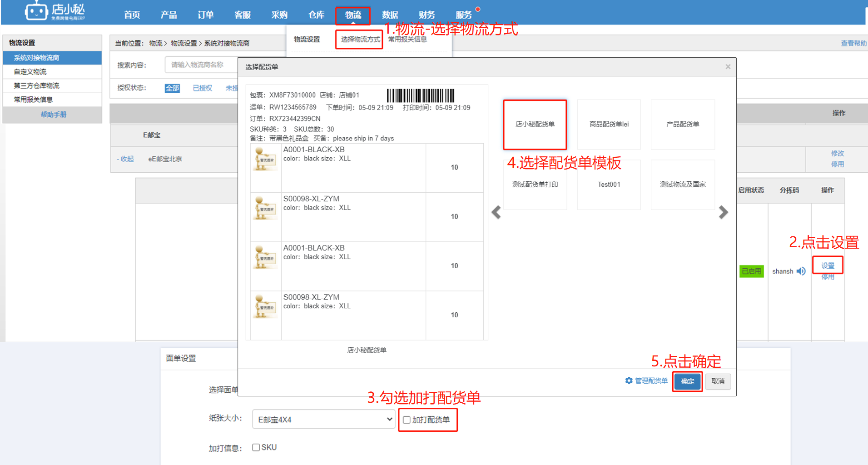Image resolution: width=868 pixels, height=465 pixels.
Task: Select 自定义物流 in left sidebar
Action: point(52,72)
